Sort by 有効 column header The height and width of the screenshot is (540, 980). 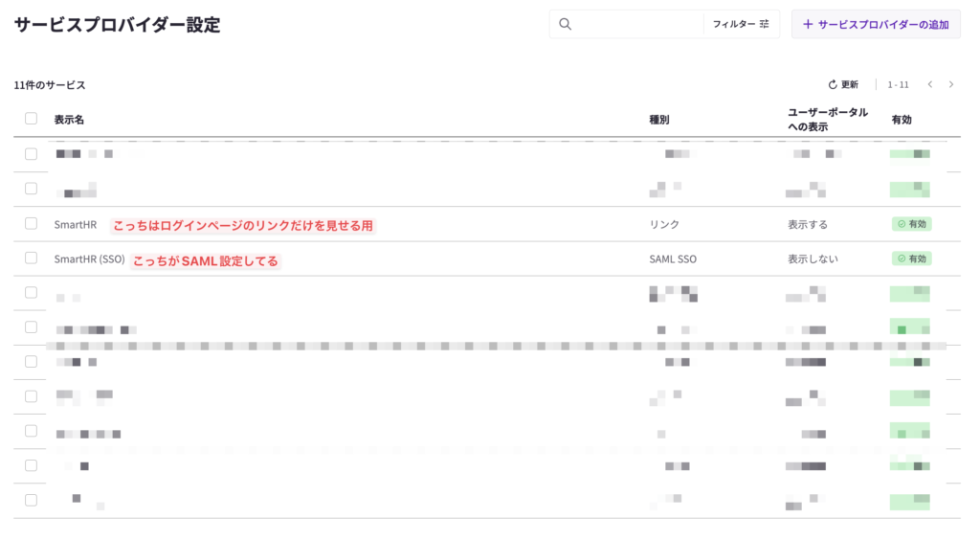[901, 120]
